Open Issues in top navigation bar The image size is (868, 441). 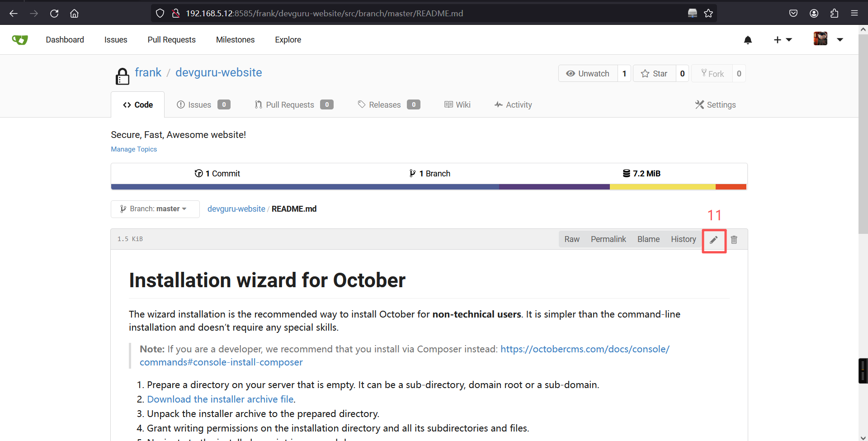116,40
